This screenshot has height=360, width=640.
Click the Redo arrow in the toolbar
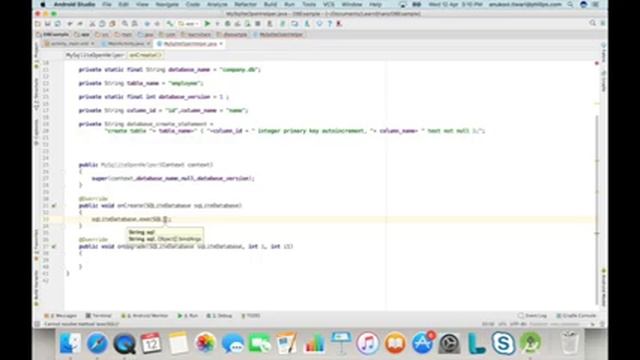(80, 24)
